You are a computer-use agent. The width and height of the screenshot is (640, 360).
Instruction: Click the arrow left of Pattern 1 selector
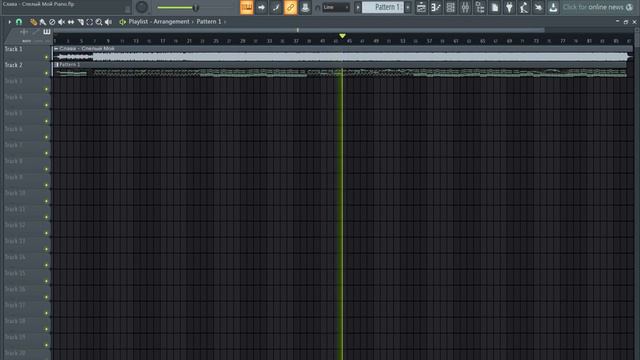coord(358,7)
